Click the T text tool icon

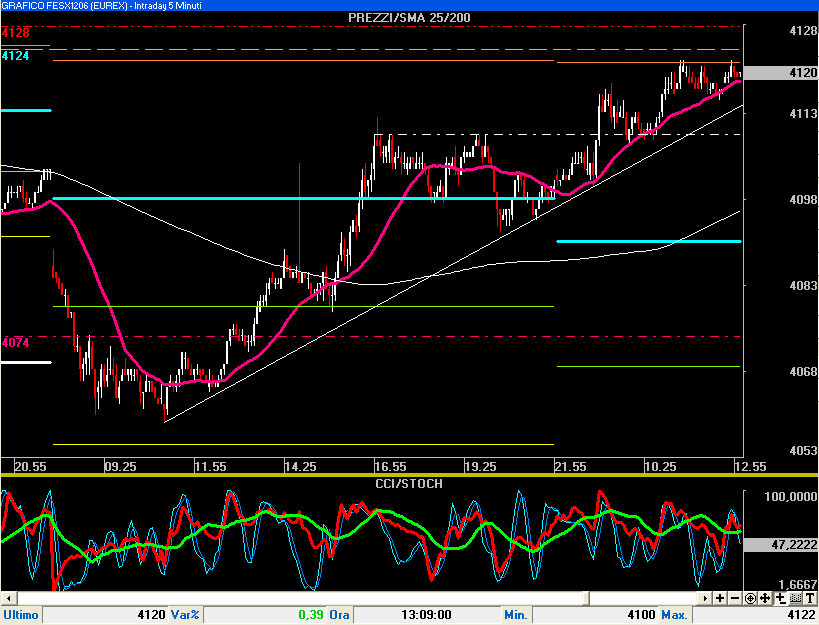coord(810,598)
